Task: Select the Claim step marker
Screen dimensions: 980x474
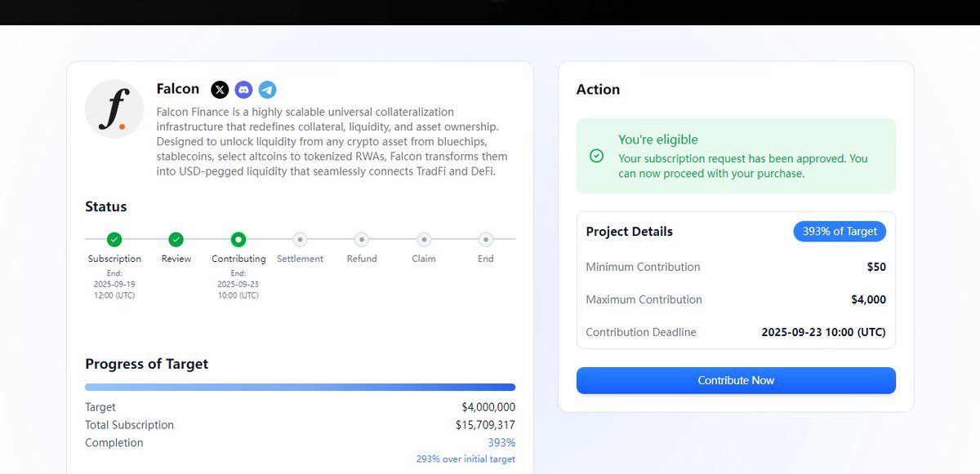Action: (424, 239)
